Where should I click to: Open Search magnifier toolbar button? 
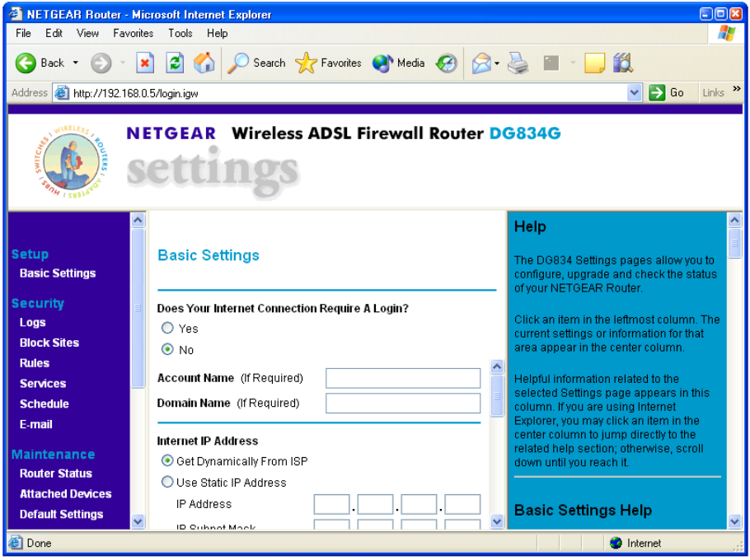256,63
